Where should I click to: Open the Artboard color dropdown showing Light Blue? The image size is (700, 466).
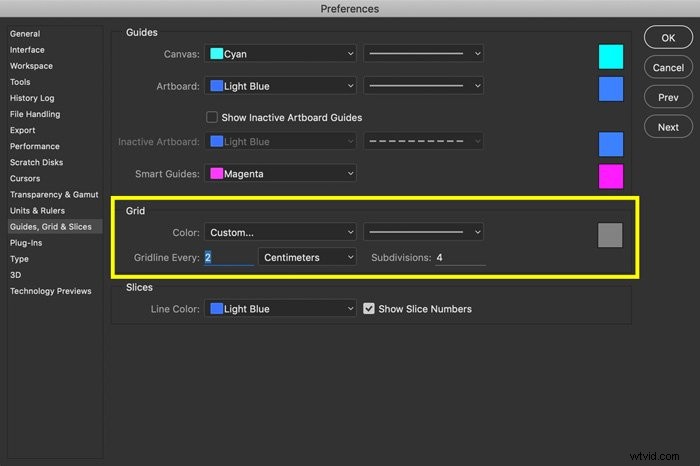(280, 86)
